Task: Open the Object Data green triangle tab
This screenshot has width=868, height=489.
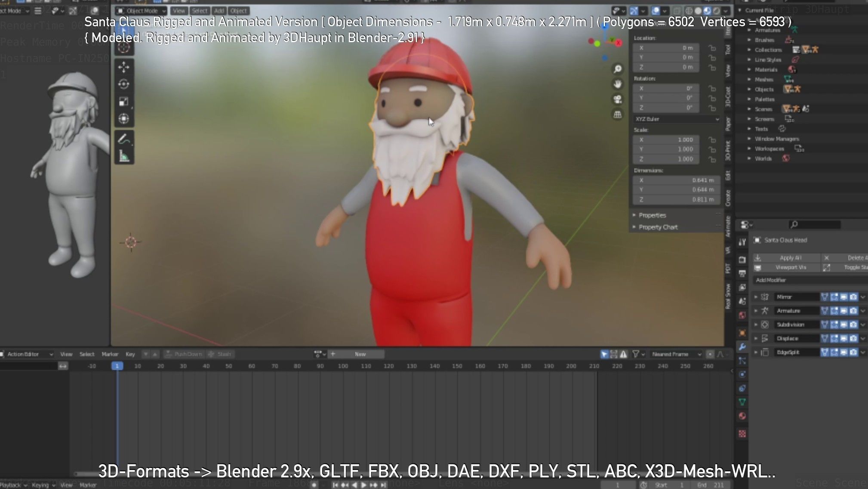Action: click(742, 402)
